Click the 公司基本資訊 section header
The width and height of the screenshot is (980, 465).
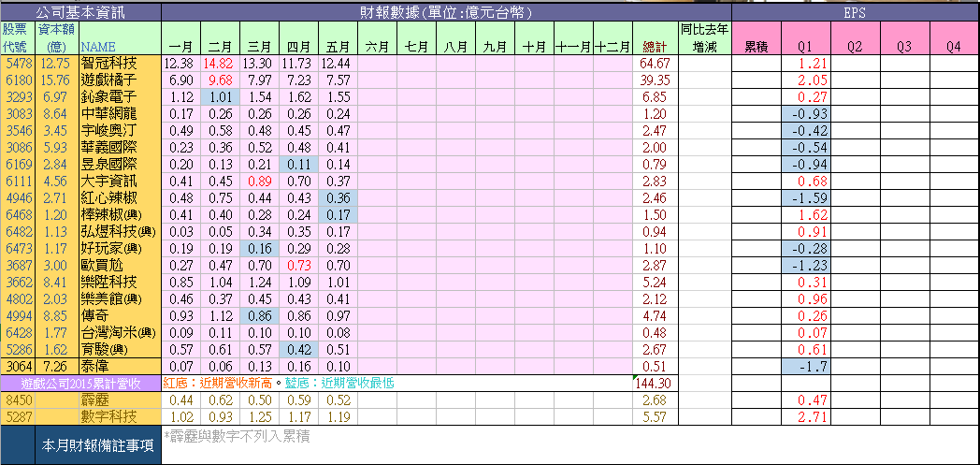coord(81,12)
